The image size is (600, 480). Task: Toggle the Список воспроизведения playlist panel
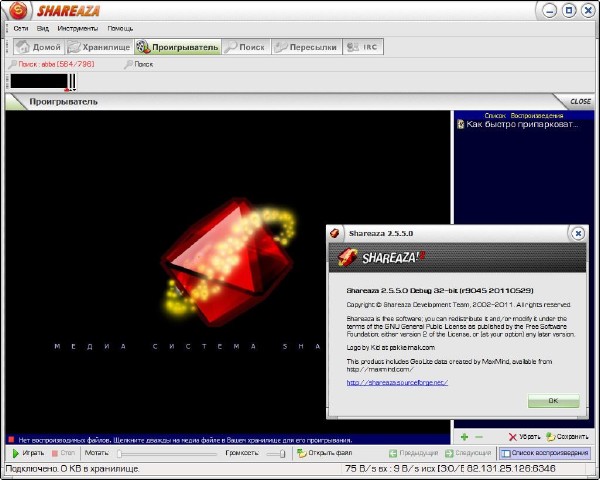tap(545, 453)
